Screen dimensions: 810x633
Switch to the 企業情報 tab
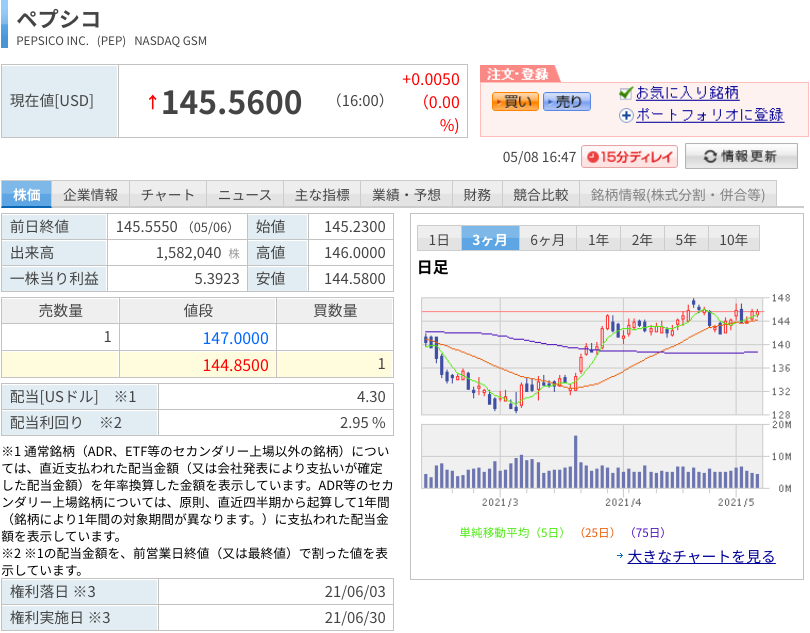tap(90, 194)
